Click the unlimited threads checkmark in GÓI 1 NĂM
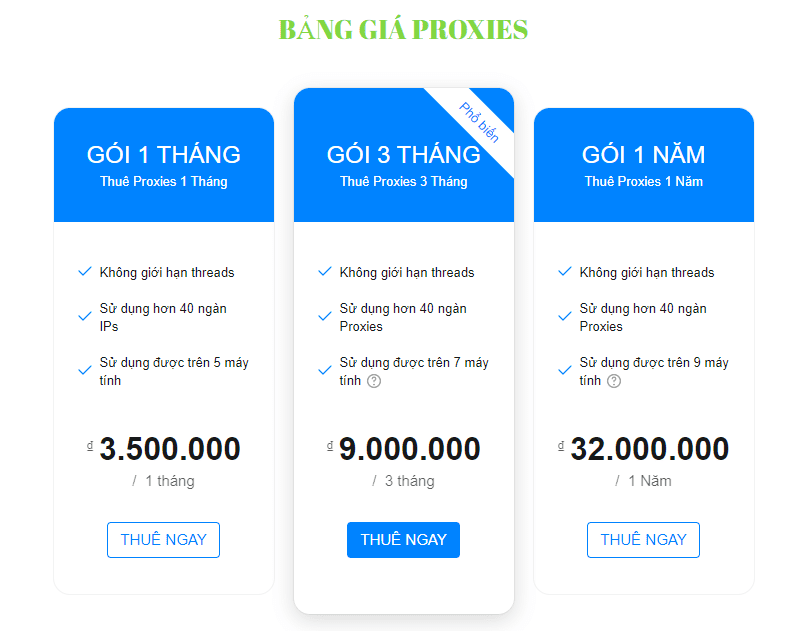 tap(565, 272)
